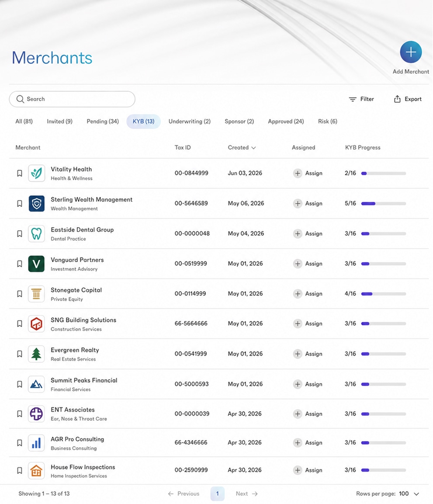Click the assign plus icon for Stonegate Capital
The height and width of the screenshot is (504, 433).
point(298,294)
